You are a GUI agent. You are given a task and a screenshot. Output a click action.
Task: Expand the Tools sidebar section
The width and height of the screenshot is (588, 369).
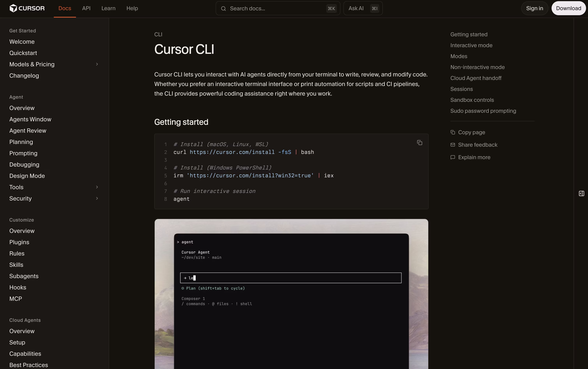[x=97, y=187]
